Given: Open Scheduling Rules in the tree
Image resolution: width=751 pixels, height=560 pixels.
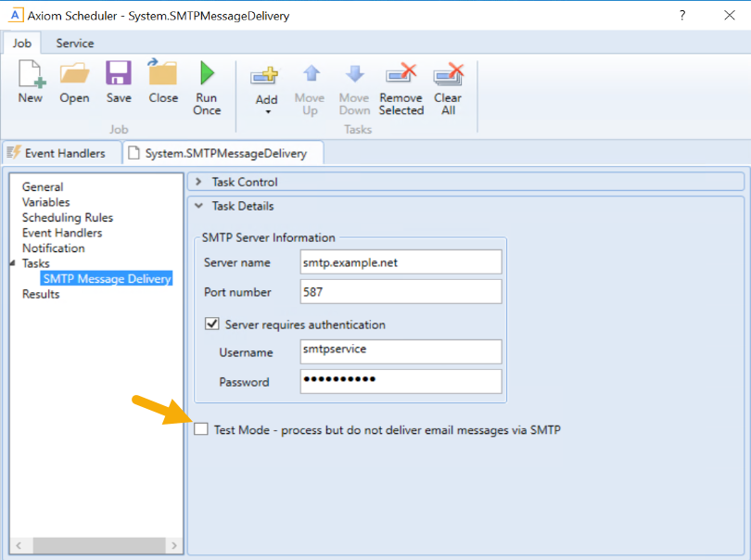Looking at the screenshot, I should click(x=68, y=218).
